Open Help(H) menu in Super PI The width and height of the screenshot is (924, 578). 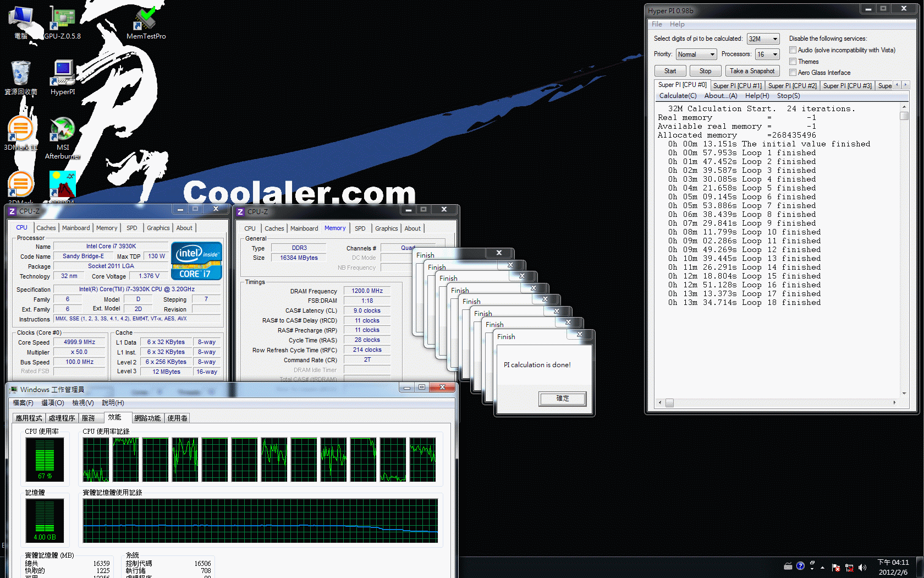pyautogui.click(x=757, y=96)
